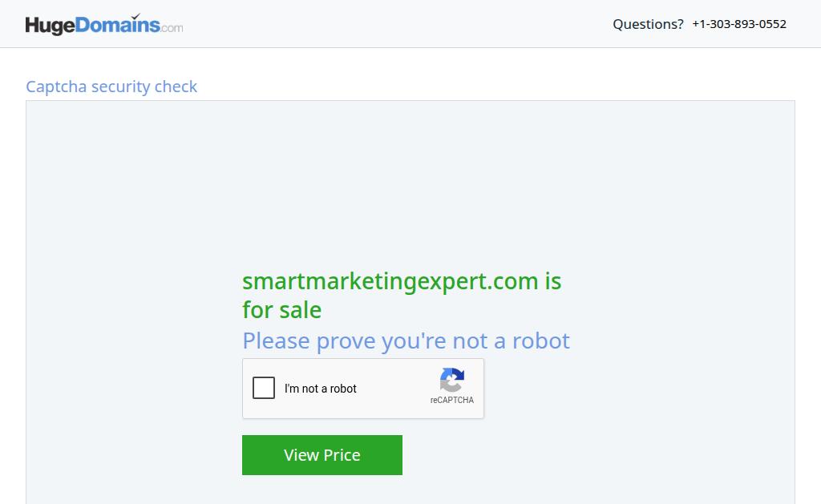Click "smartmarketingexpert.com is" heading line
The image size is (821, 504).
402,281
